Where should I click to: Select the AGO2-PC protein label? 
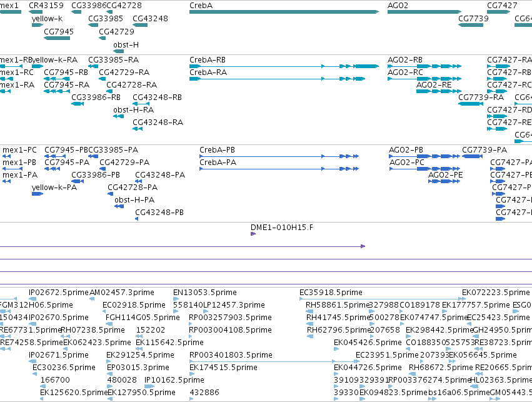407,163
